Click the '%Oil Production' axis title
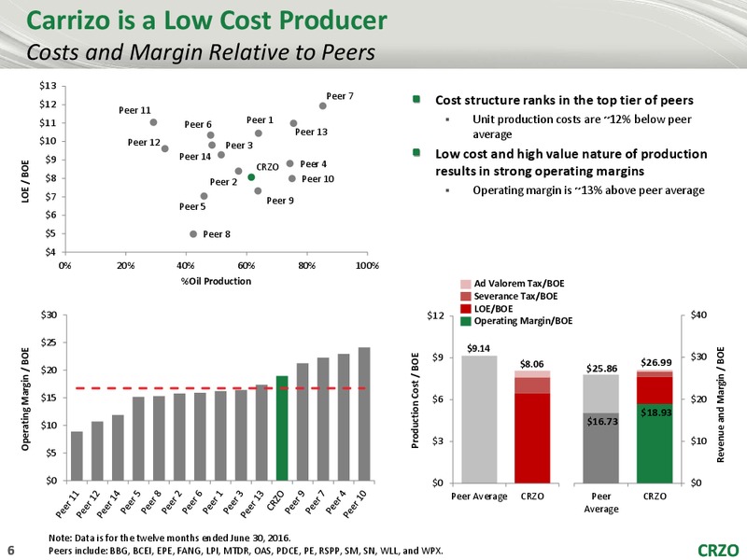The image size is (747, 560). pos(216,281)
